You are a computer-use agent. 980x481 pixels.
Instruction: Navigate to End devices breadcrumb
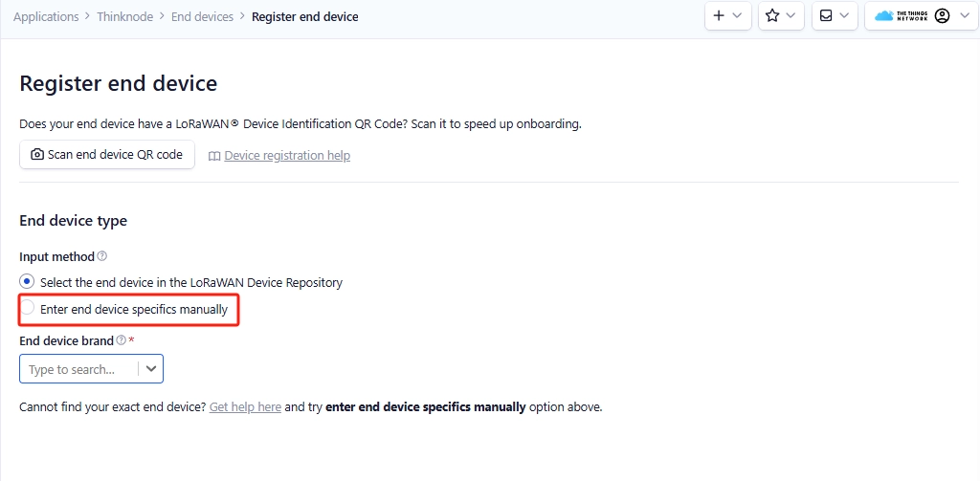202,17
